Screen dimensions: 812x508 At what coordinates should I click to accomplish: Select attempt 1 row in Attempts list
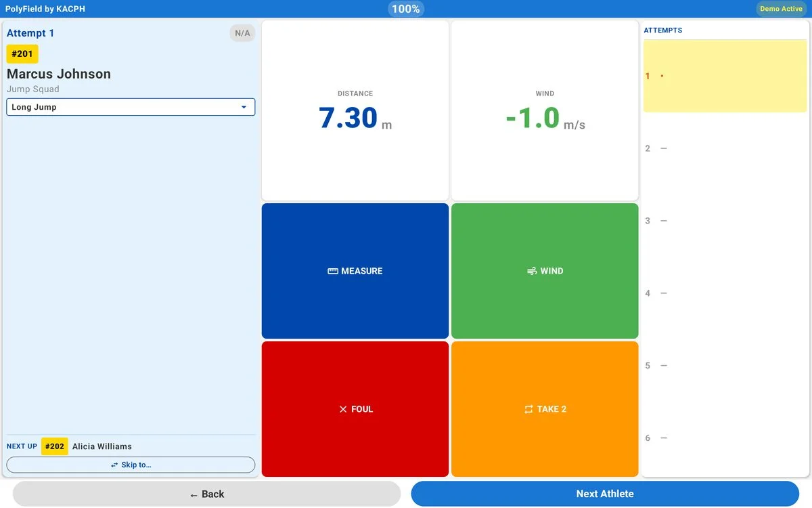click(x=725, y=76)
